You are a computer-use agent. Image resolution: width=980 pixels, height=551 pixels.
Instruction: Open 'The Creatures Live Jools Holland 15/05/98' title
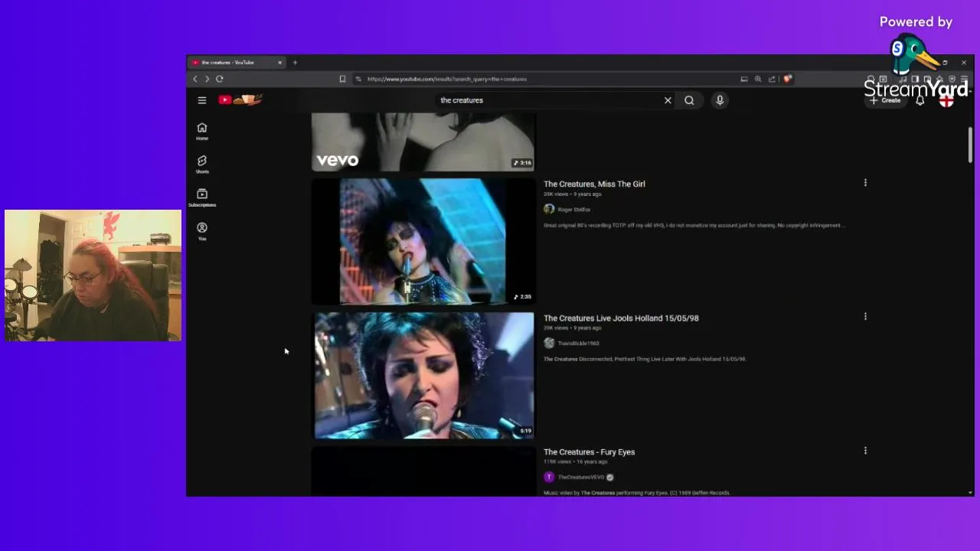coord(621,318)
